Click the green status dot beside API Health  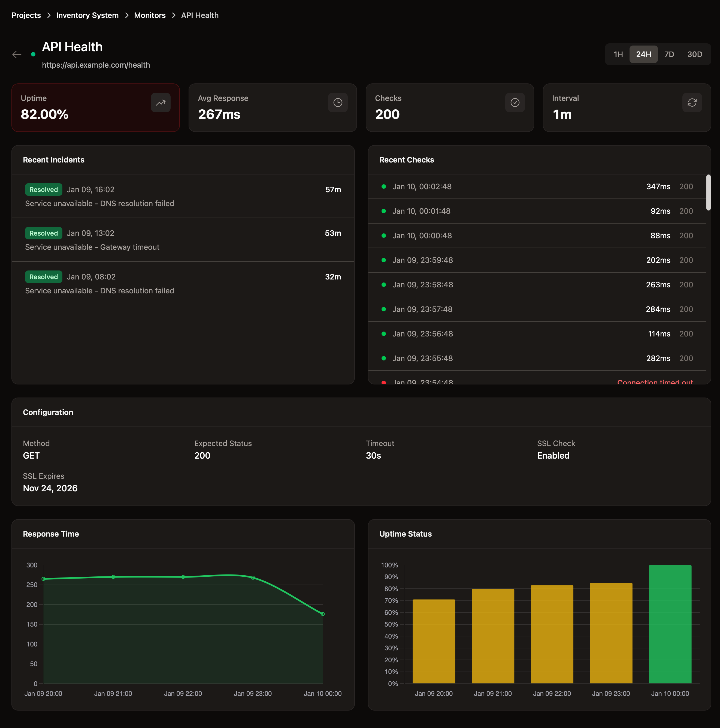tap(33, 54)
